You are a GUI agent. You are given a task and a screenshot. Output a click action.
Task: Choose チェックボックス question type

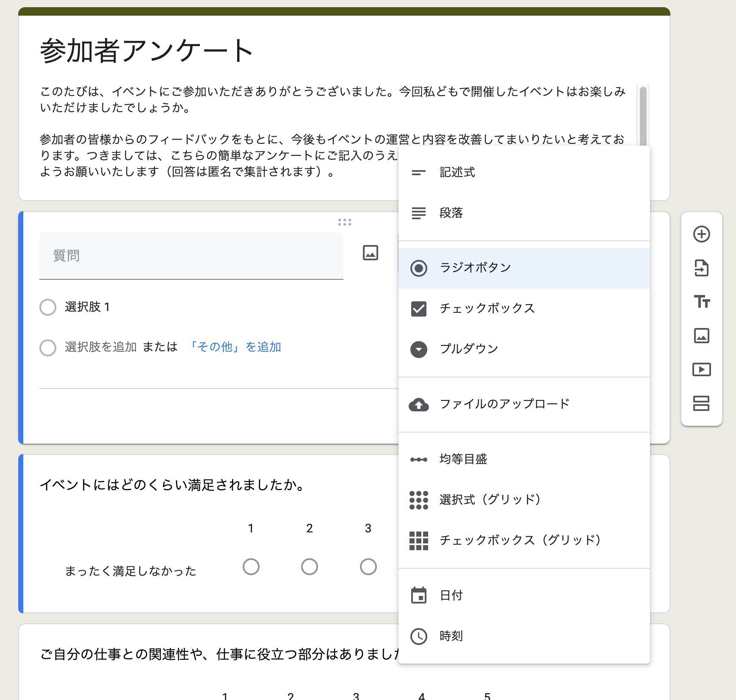pos(487,309)
